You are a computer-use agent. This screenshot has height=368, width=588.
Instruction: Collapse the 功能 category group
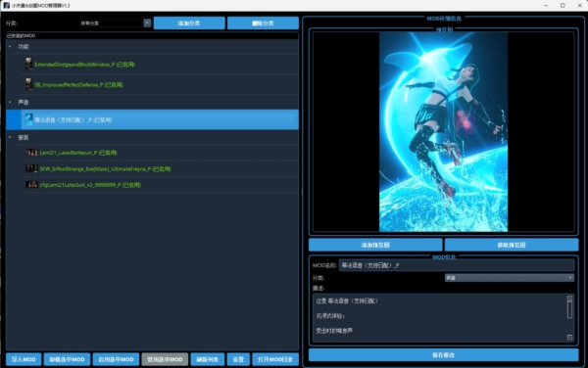coord(10,46)
